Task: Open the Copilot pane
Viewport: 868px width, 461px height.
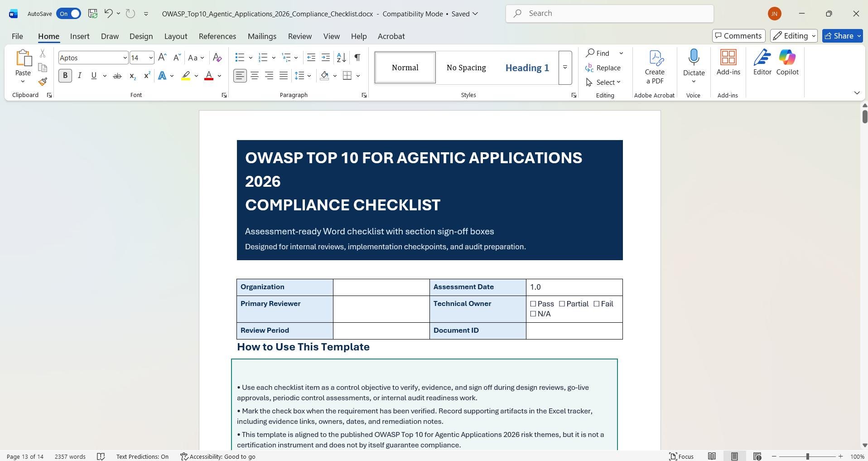Action: [787, 63]
